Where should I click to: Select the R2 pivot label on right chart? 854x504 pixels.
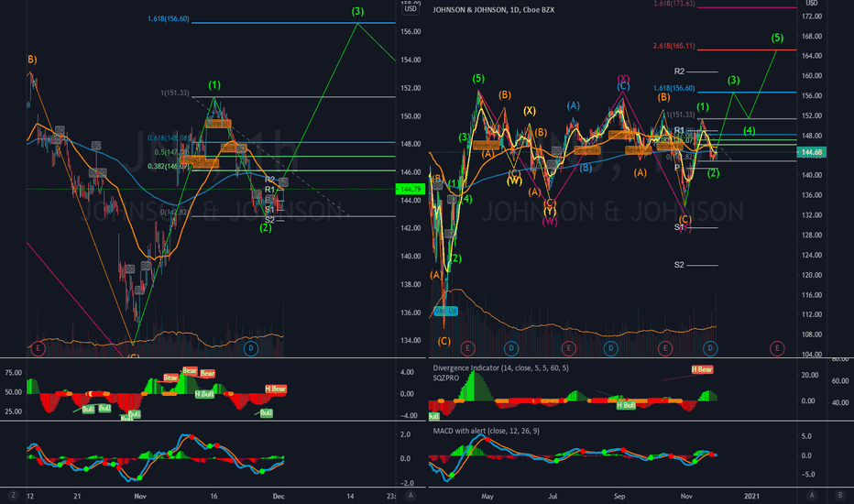(679, 71)
